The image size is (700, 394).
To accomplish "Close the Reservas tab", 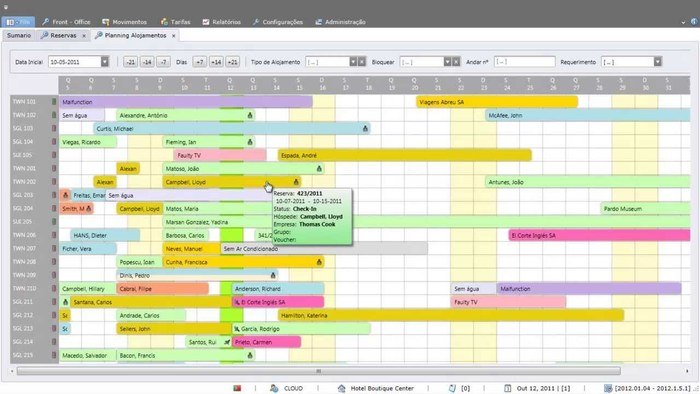I will pyautogui.click(x=84, y=36).
